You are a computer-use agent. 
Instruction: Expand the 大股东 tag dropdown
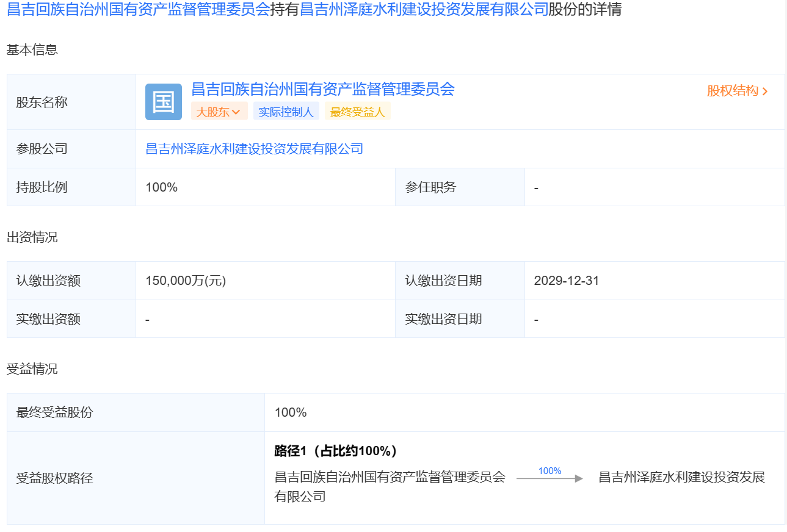pyautogui.click(x=219, y=112)
